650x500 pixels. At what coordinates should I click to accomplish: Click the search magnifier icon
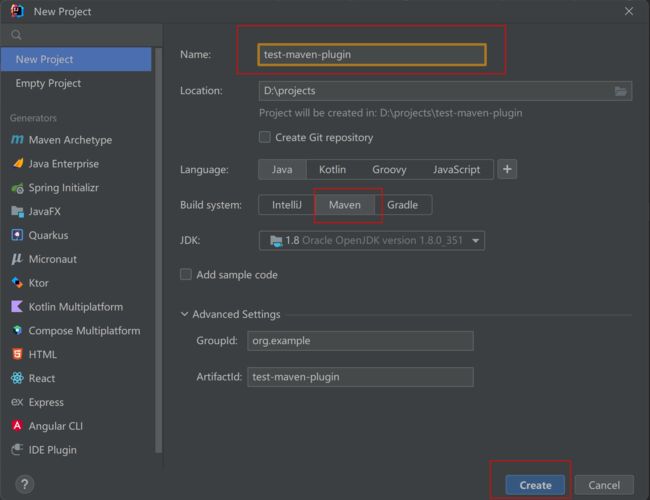16,35
